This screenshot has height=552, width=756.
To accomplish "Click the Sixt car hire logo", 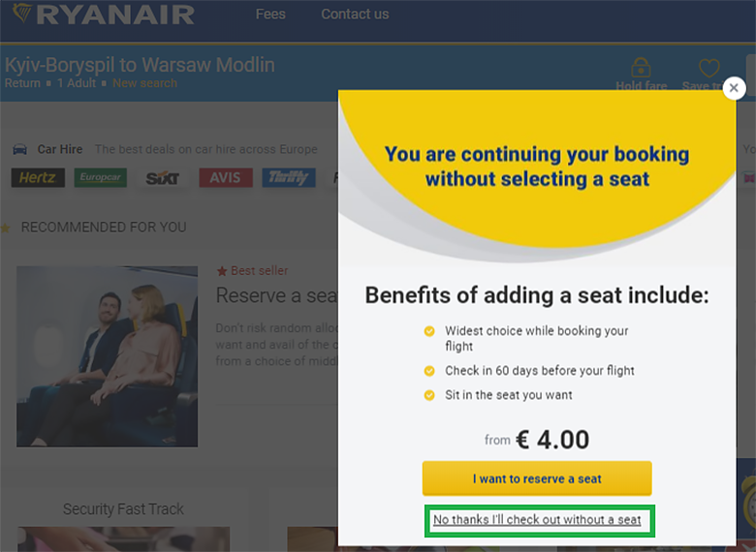I will click(163, 178).
